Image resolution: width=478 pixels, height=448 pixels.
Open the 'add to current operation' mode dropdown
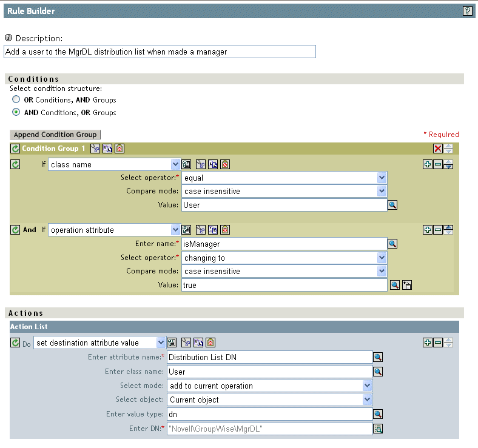[366, 386]
